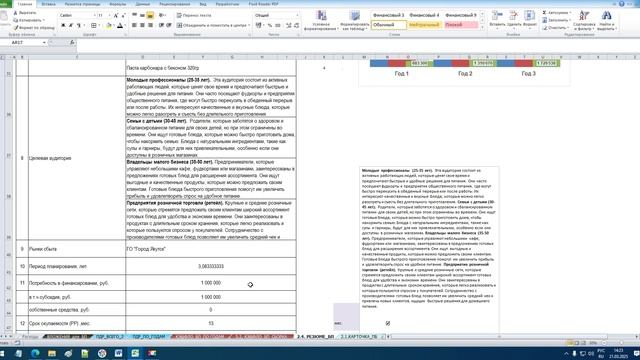
Task: Open the font name combo box (Calibri)
Action: (78, 16)
